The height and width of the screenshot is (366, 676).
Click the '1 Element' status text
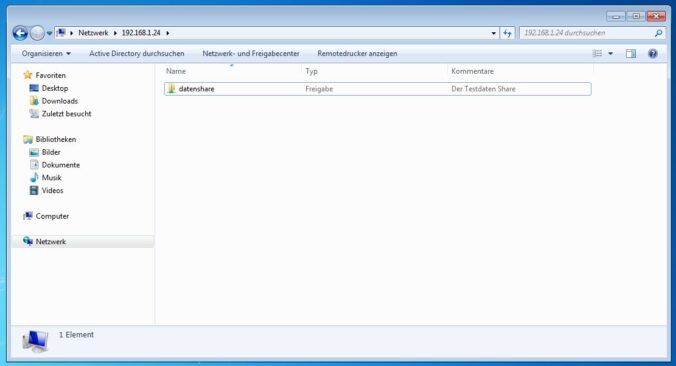[x=76, y=335]
